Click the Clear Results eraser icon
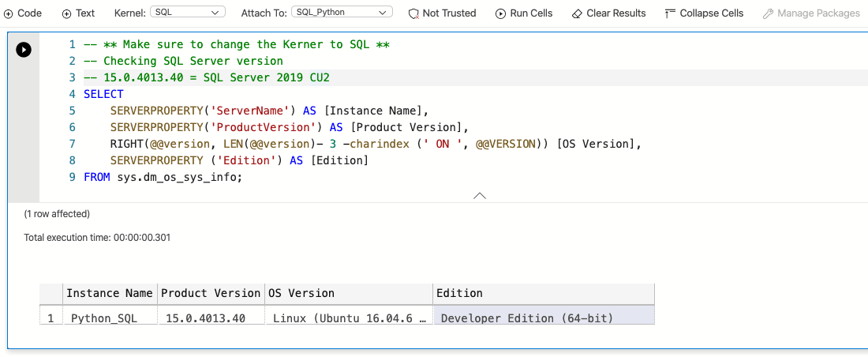This screenshot has height=357, width=868. tap(577, 13)
